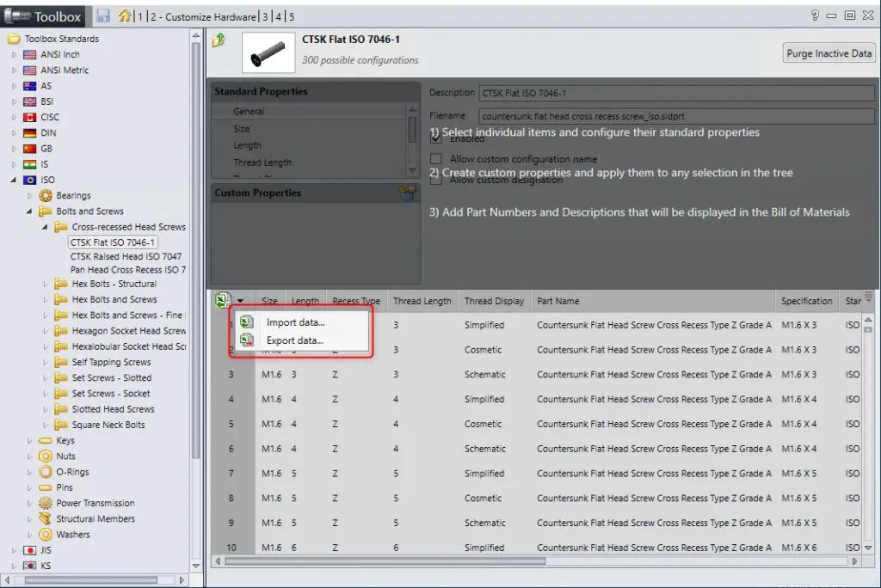Viewport: 881px width, 588px height.
Task: Click the table's horizontal scrollbar thumb
Action: click(385, 560)
